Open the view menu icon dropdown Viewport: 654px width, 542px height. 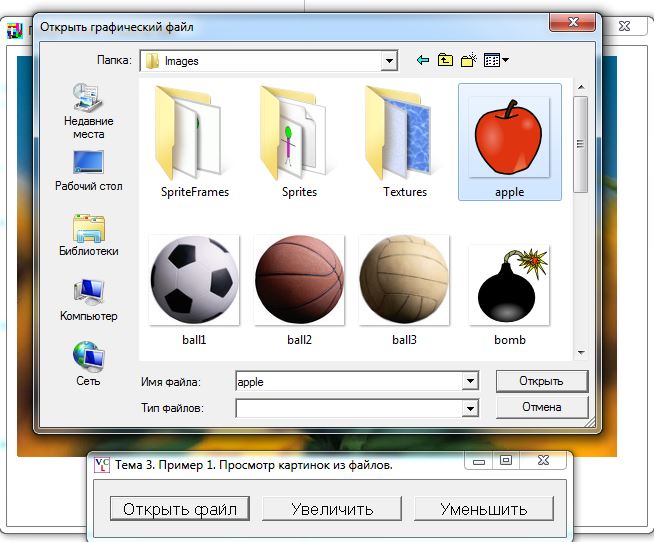pos(496,61)
